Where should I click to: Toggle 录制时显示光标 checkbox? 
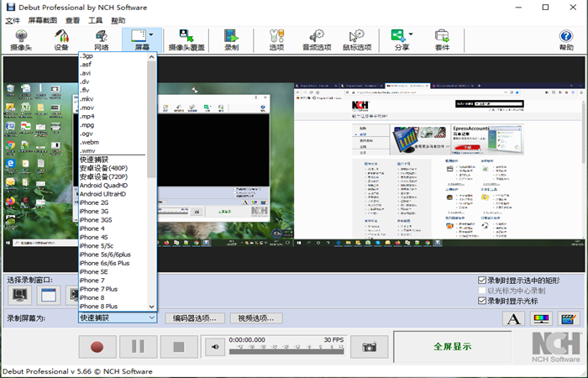point(482,301)
